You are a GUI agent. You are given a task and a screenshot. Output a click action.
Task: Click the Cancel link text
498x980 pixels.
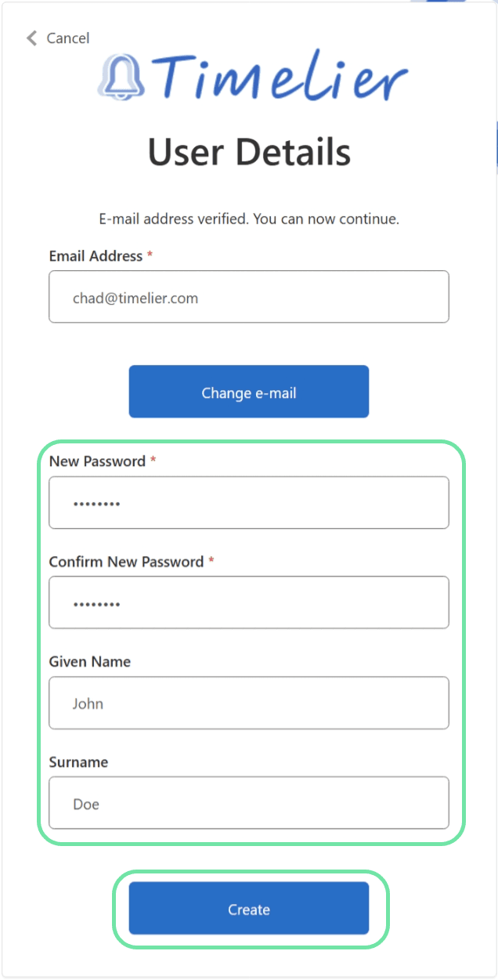coord(68,38)
